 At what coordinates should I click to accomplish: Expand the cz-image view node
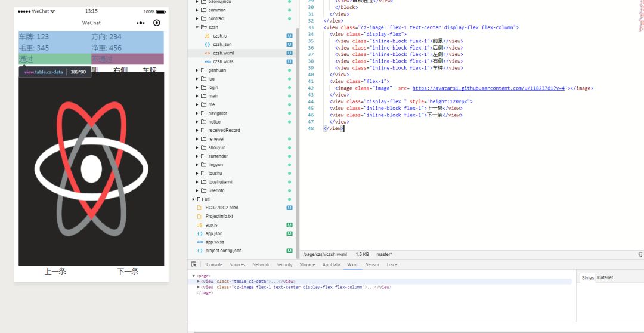tap(198, 288)
